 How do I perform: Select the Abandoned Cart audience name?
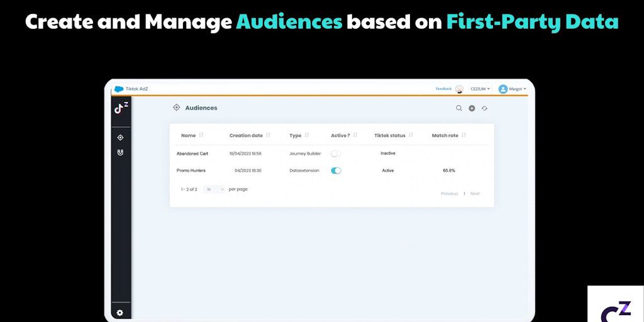click(x=192, y=153)
